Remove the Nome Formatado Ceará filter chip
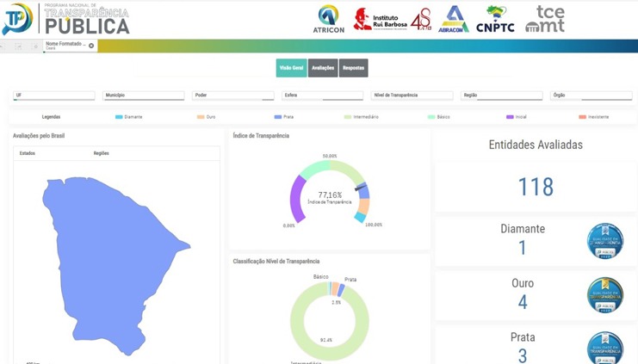638x364 pixels. click(x=91, y=46)
